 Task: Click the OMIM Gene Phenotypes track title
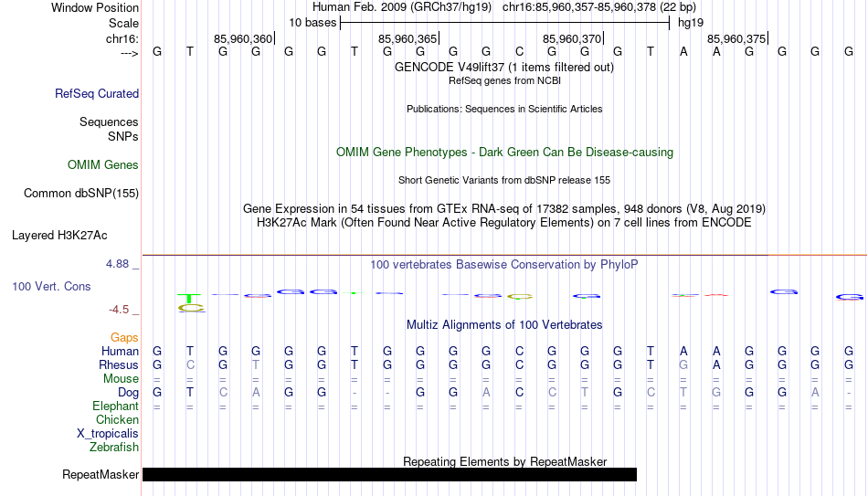tap(504, 153)
